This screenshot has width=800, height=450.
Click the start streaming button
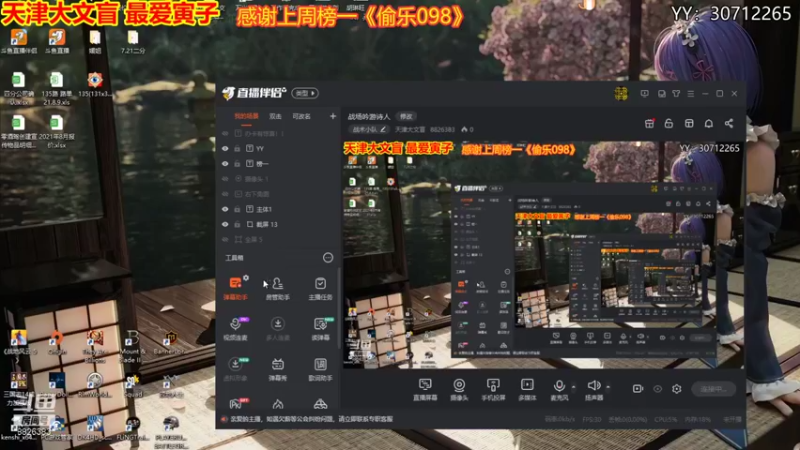pyautogui.click(x=713, y=389)
